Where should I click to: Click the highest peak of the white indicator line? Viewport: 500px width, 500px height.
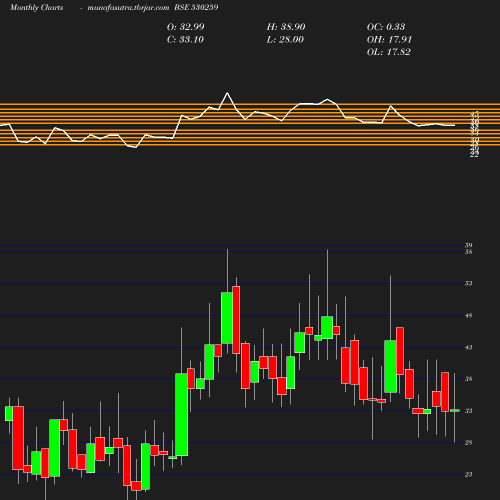point(227,93)
